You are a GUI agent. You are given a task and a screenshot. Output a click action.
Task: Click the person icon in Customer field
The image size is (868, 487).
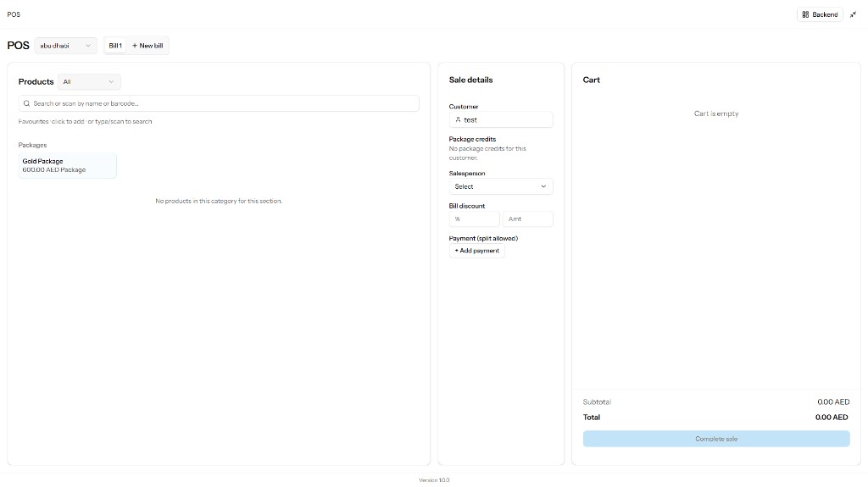point(458,120)
